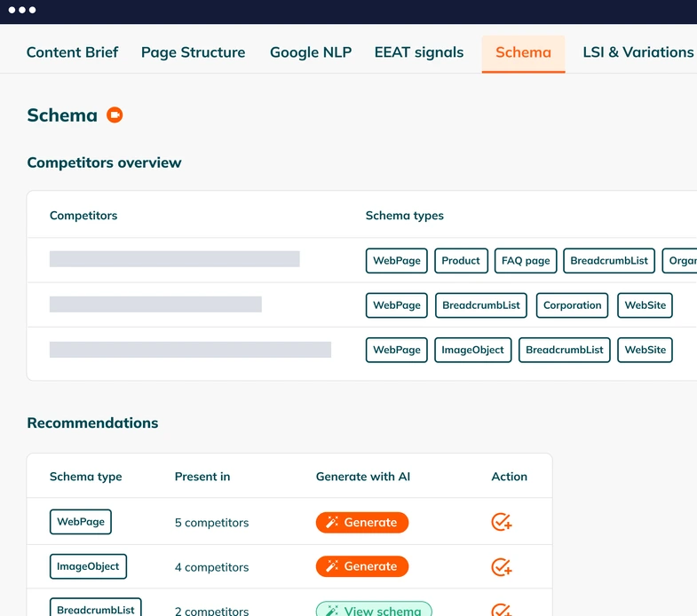Click the add action icon for WebPage row
697x616 pixels.
click(x=502, y=522)
